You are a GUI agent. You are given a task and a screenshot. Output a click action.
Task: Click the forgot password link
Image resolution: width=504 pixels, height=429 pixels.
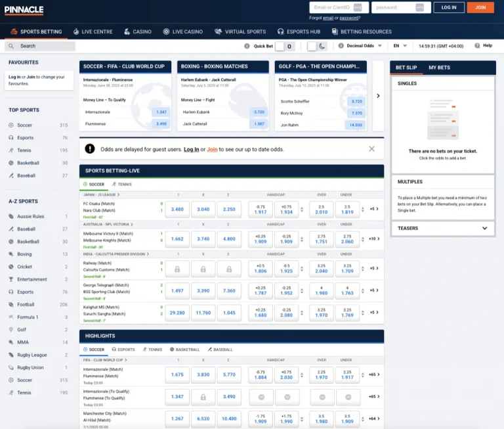(348, 18)
